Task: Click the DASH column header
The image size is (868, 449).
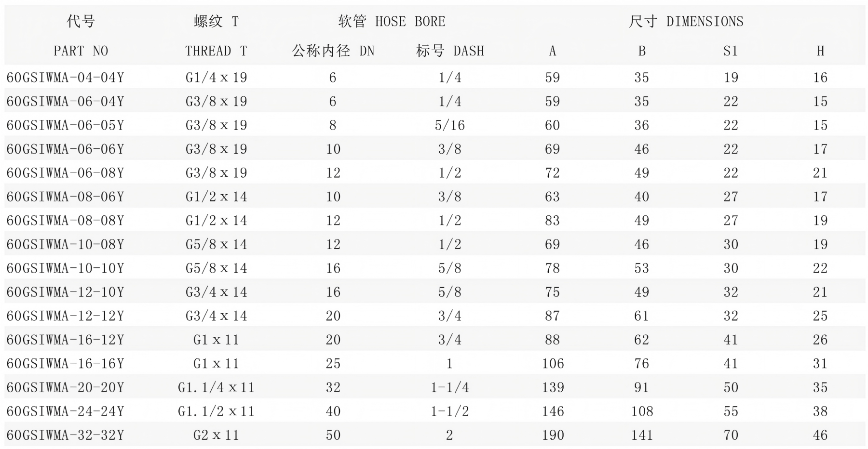Action: pyautogui.click(x=449, y=51)
